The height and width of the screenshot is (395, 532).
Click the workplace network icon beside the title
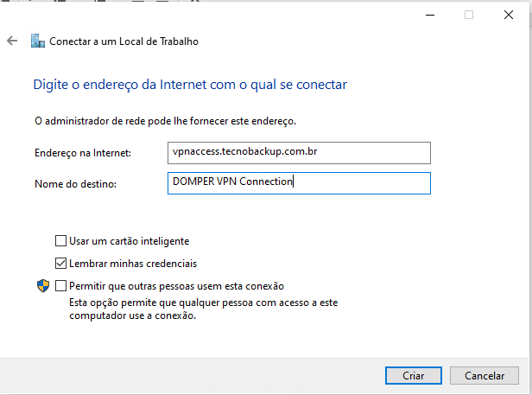38,41
